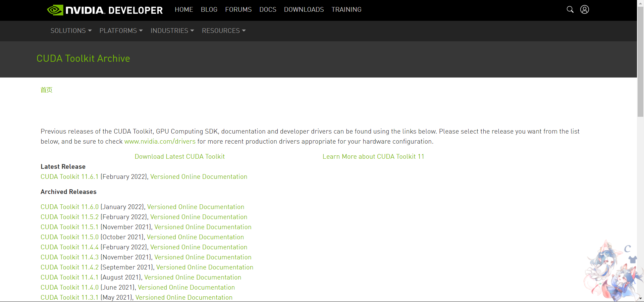
Task: Open the Training menu item
Action: (x=346, y=9)
